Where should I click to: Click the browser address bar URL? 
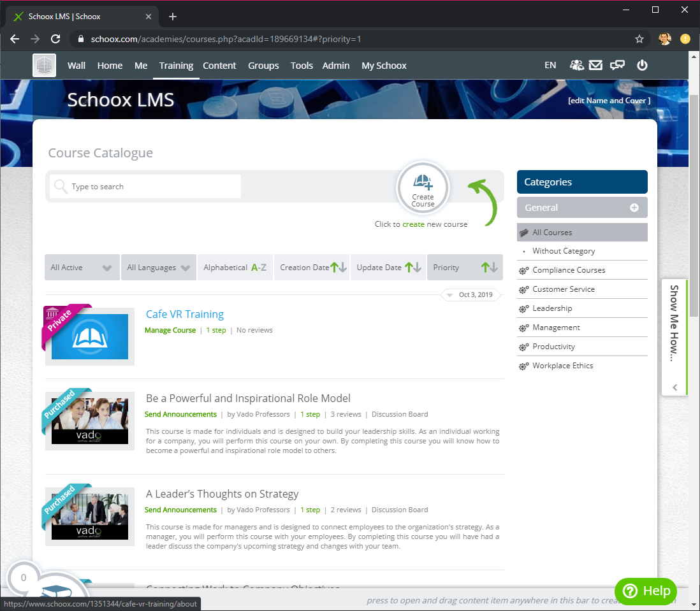pyautogui.click(x=226, y=40)
